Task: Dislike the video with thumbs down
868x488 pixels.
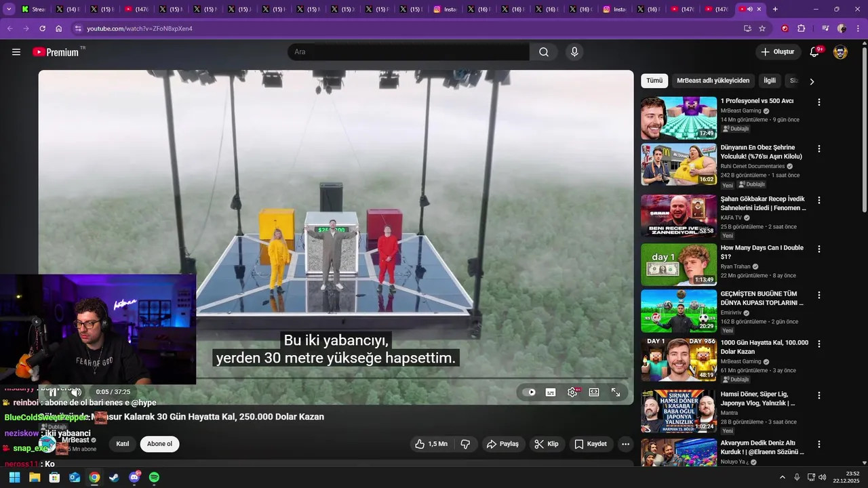Action: point(465,444)
